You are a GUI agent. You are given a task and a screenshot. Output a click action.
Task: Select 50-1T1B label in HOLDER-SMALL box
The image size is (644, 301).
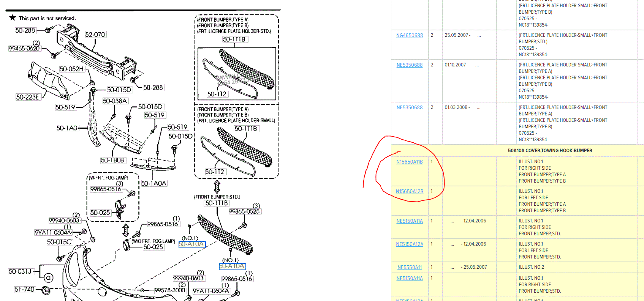pos(246,129)
